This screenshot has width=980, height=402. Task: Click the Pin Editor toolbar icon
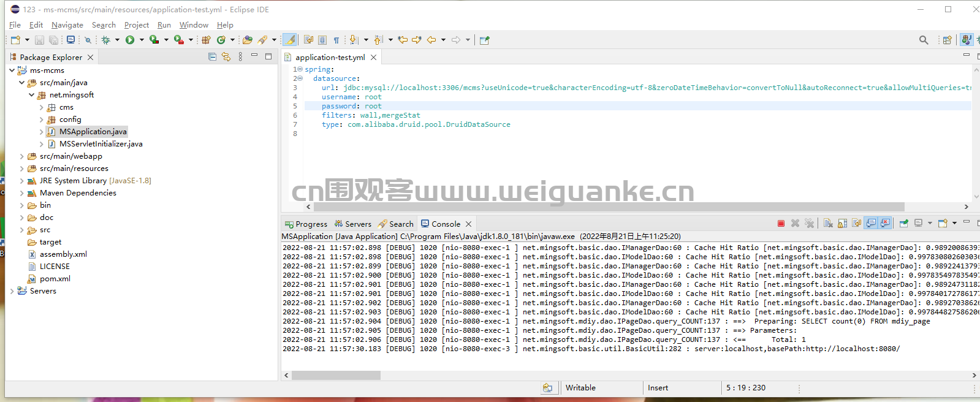[485, 40]
